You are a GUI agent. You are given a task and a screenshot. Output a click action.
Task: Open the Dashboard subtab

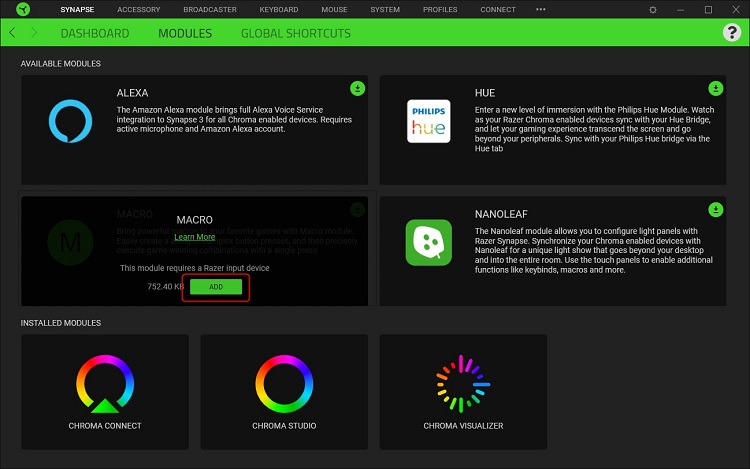coord(95,33)
